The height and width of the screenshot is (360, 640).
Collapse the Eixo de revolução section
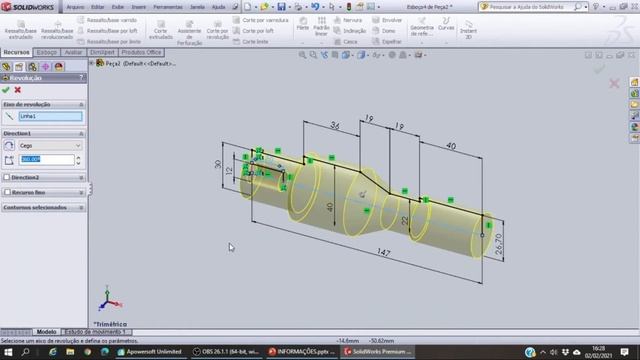tap(81, 104)
